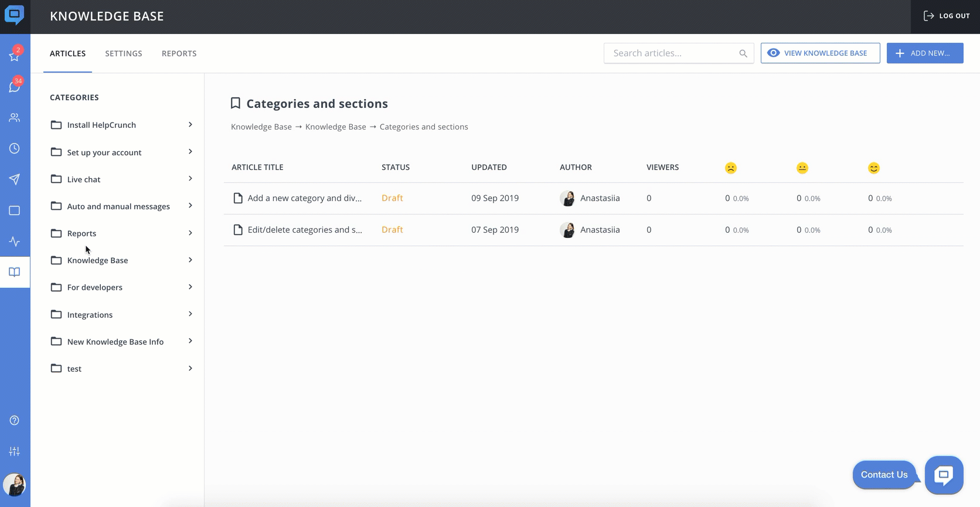
Task: Click the happy face rating column icon
Action: (x=874, y=168)
